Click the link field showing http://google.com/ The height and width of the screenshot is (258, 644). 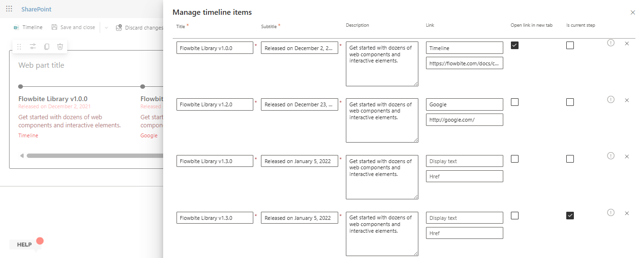464,120
